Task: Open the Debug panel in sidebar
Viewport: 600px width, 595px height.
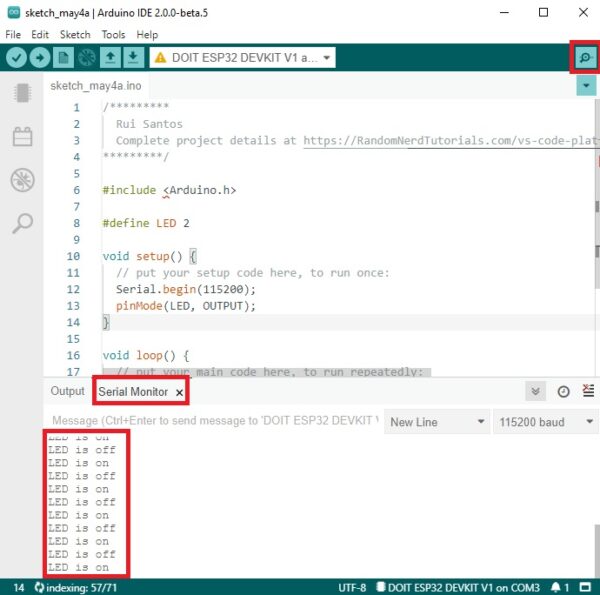Action: pos(21,180)
